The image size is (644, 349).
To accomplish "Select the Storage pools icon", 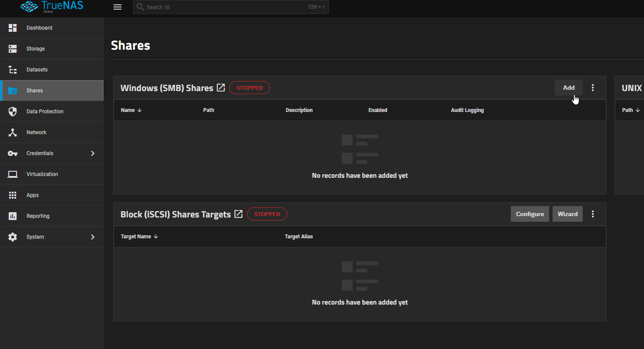I will (12, 48).
